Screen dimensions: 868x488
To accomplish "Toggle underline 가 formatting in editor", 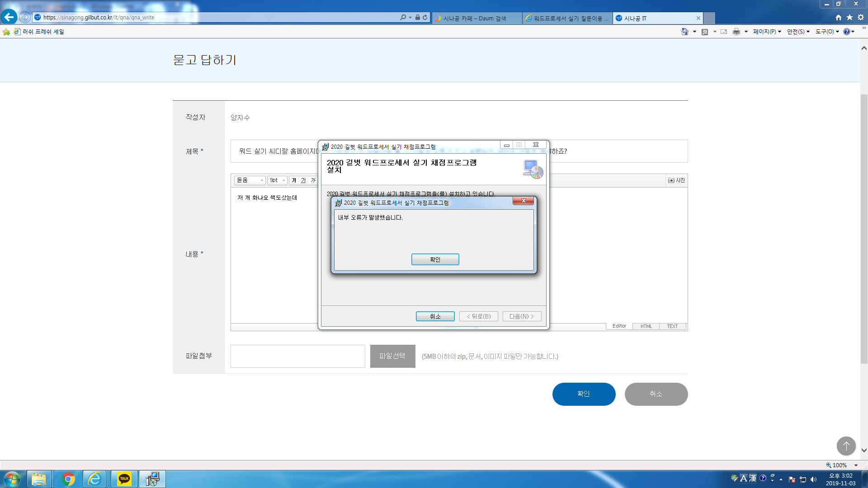I will pyautogui.click(x=303, y=180).
